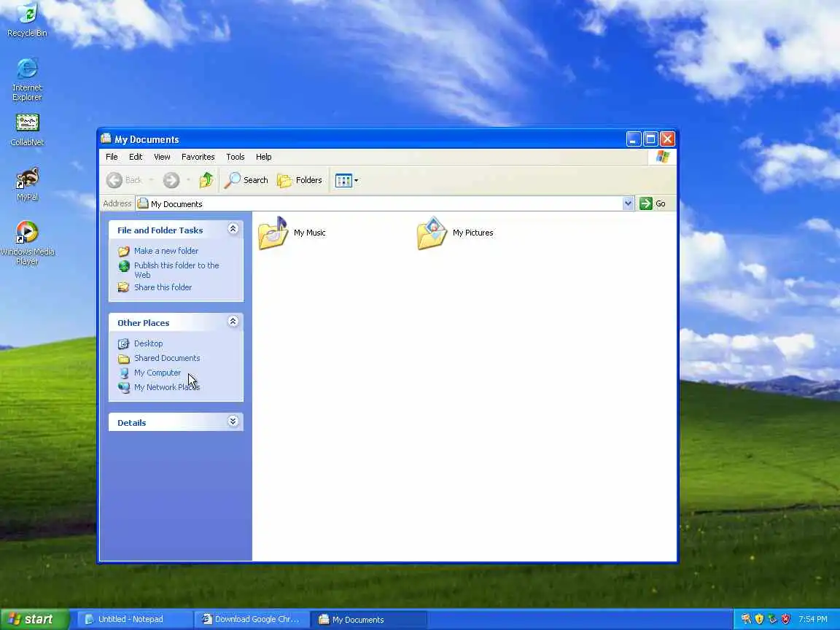Select the My Pictures folder

coord(455,233)
